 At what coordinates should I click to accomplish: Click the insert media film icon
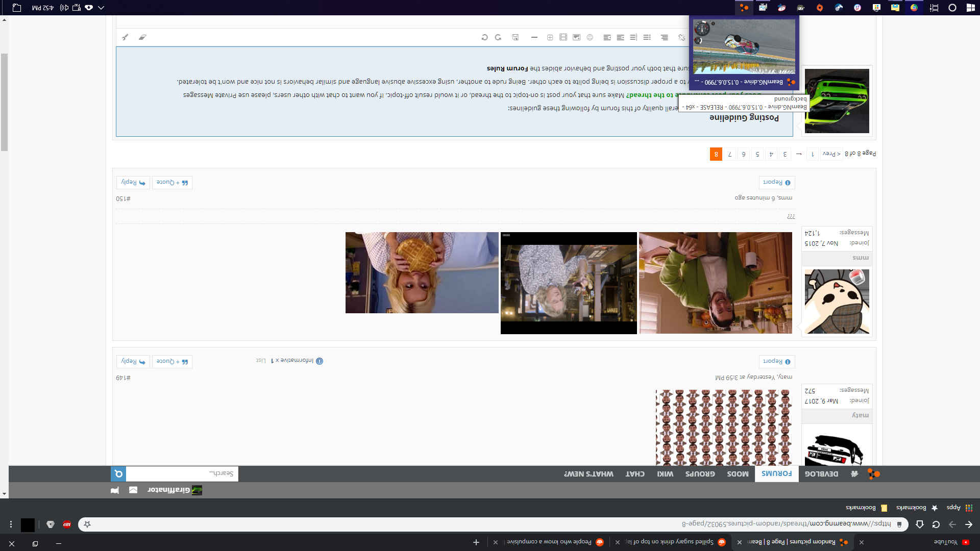point(563,37)
